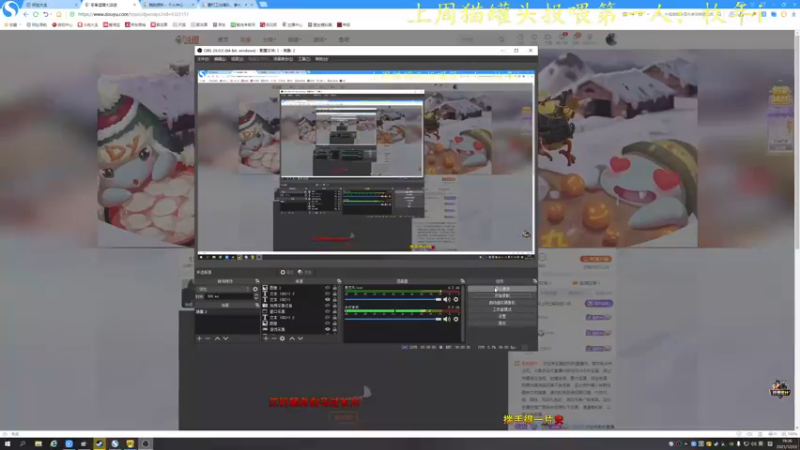Open settings gear of second mixer channel

[456, 319]
